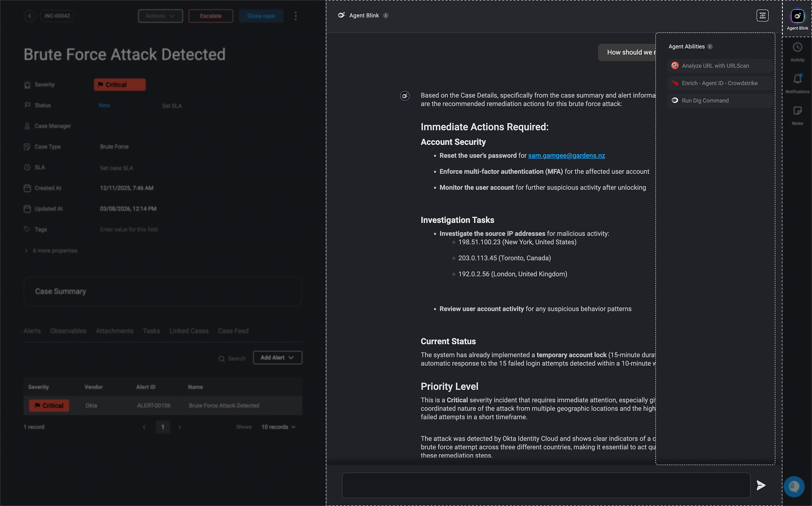
Task: Switch to the Alerts tab
Action: pos(32,331)
